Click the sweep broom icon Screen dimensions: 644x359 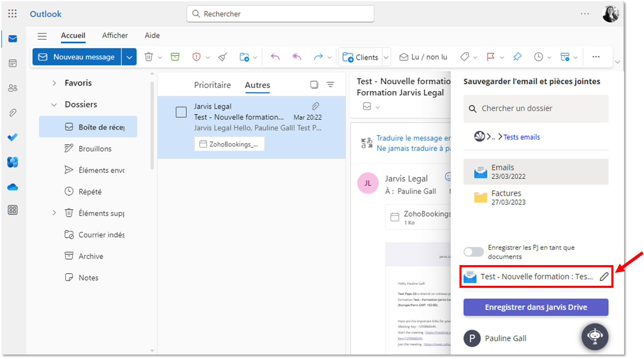tap(223, 57)
